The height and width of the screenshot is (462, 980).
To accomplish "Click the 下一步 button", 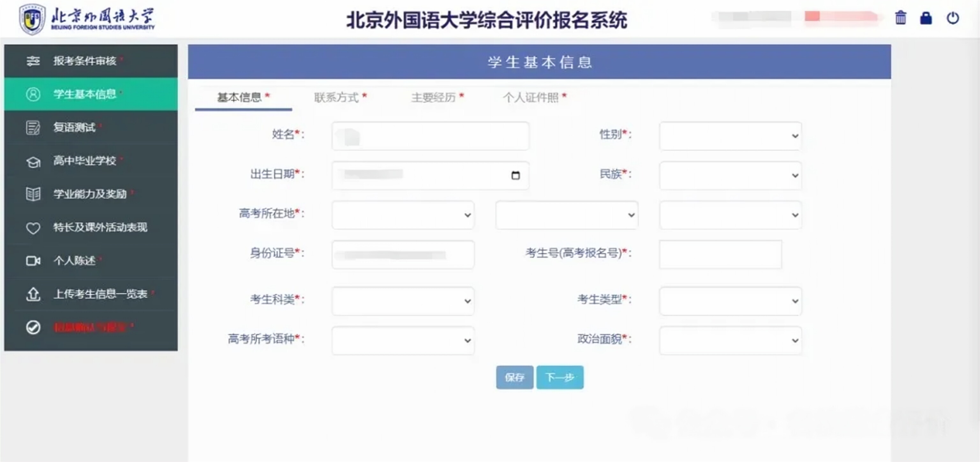I will pyautogui.click(x=560, y=377).
